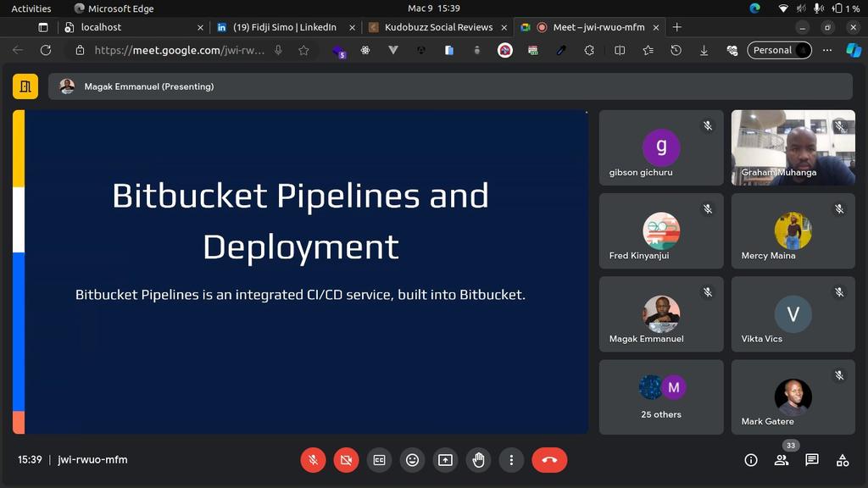The image size is (868, 488).
Task: Switch to Kudobuzz Social Reviews tab
Action: click(x=438, y=27)
